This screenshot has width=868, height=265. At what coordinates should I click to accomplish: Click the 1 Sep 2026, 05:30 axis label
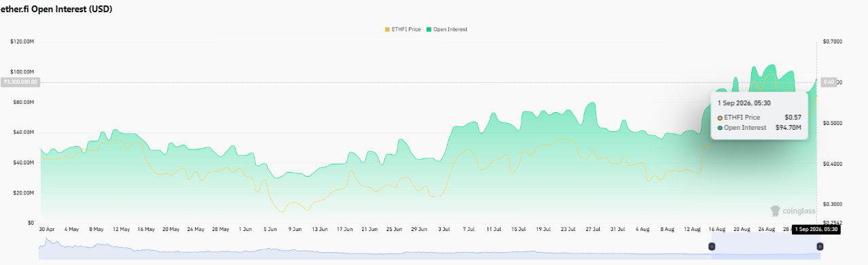click(x=816, y=230)
